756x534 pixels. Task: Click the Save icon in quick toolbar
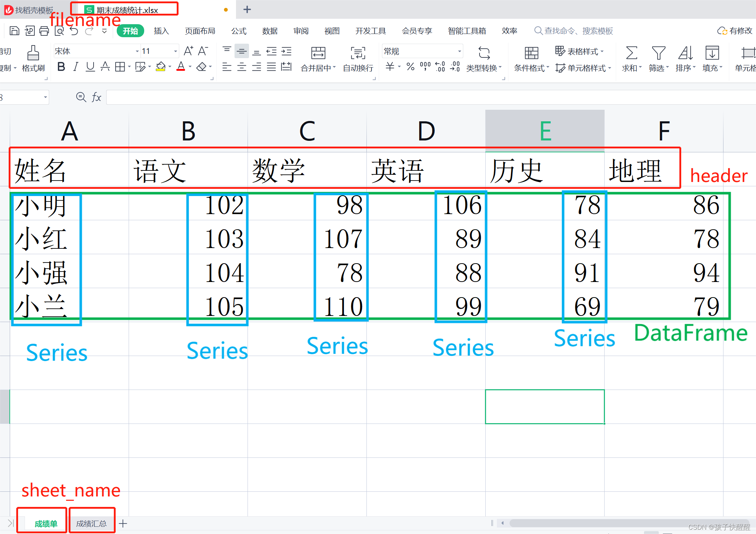(14, 31)
